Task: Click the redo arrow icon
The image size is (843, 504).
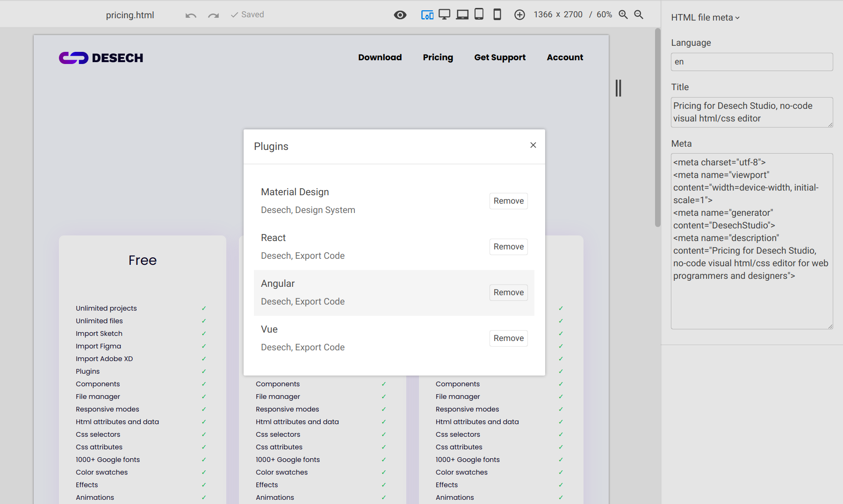Action: click(x=213, y=15)
